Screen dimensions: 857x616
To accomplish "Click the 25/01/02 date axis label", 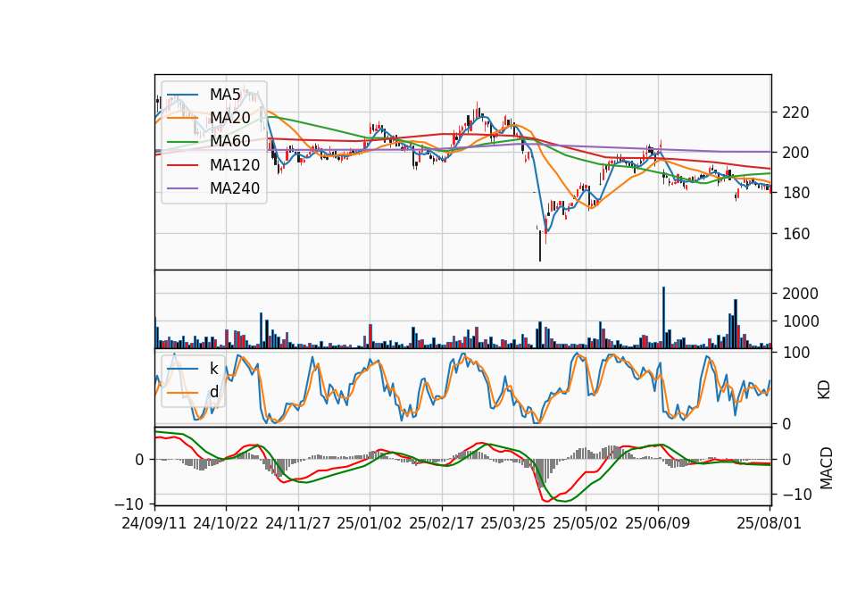I will pyautogui.click(x=370, y=523).
